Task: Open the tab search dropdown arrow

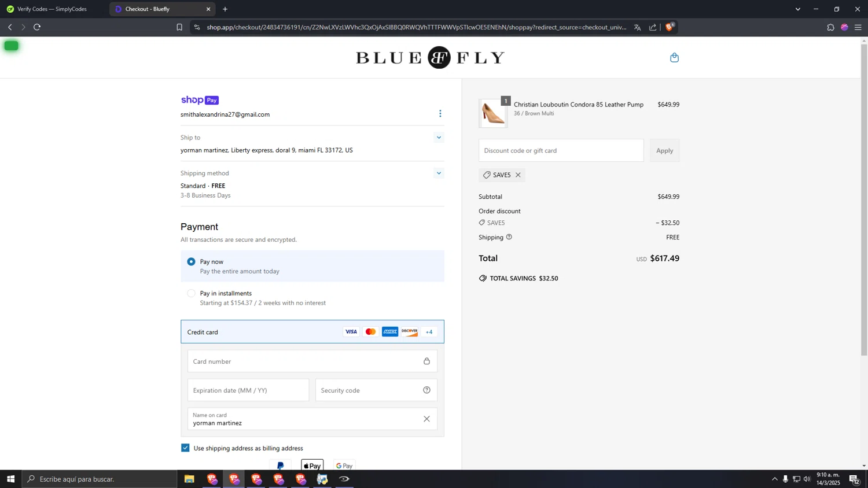Action: [797, 9]
